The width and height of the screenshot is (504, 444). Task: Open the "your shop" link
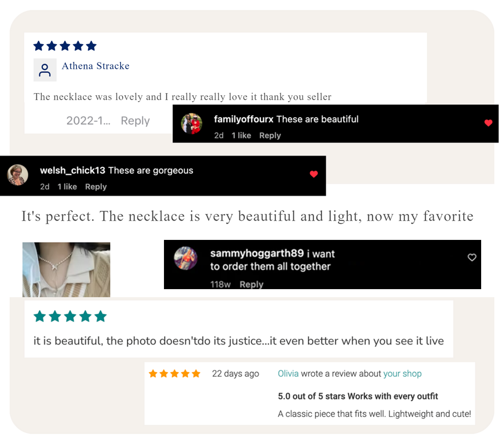[402, 373]
